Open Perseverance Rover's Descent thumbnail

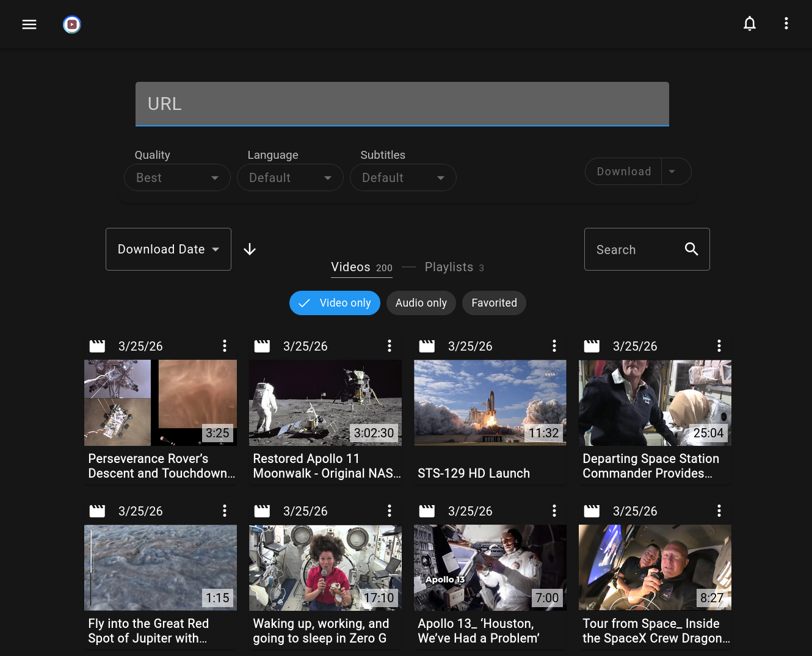tap(161, 403)
